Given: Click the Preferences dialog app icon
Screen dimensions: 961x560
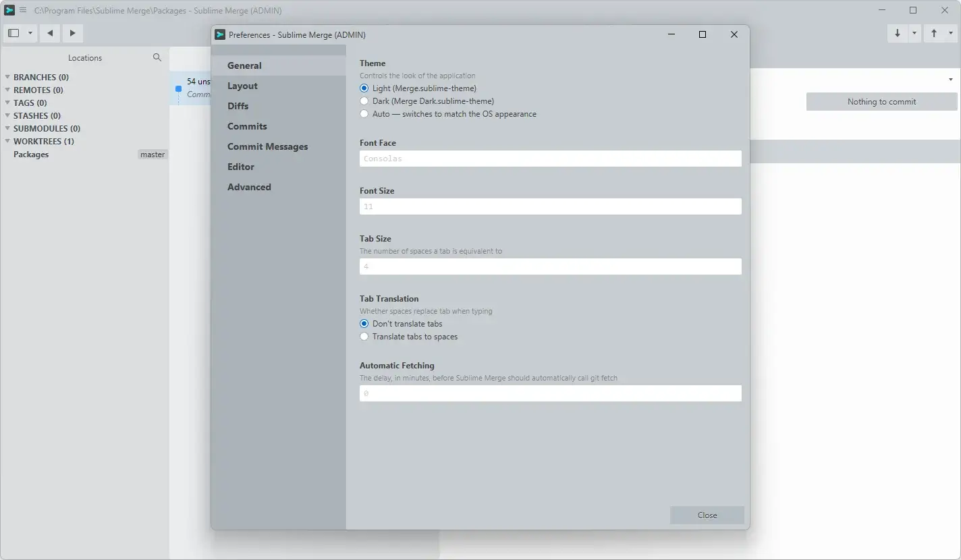Looking at the screenshot, I should 220,34.
